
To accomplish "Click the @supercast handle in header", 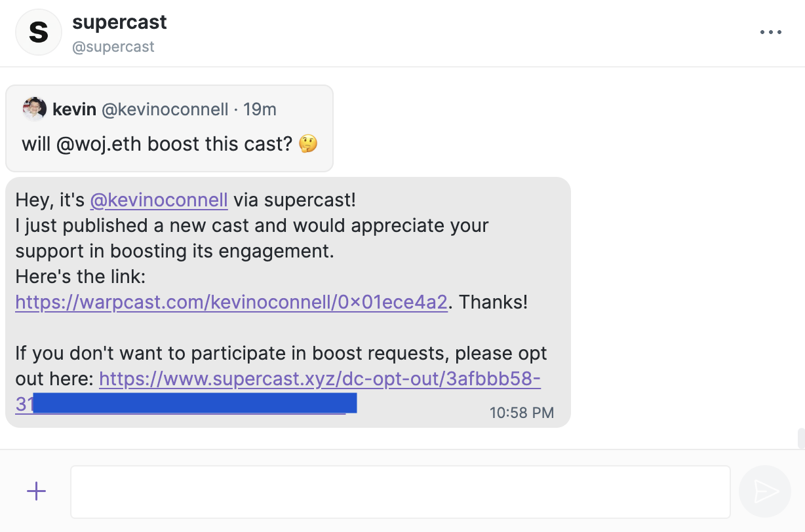I will [x=113, y=47].
